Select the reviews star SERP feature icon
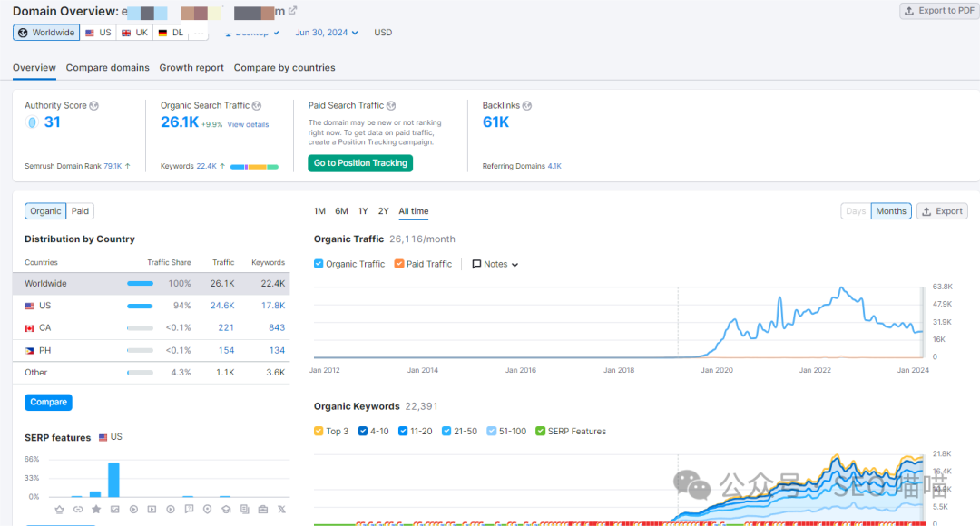 point(96,510)
